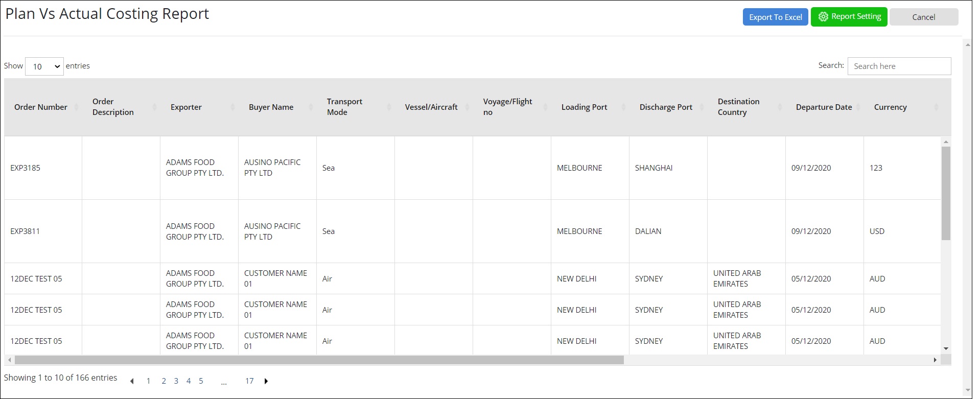Click the table's scroll up arrow
The height and width of the screenshot is (399, 980).
coord(946,142)
